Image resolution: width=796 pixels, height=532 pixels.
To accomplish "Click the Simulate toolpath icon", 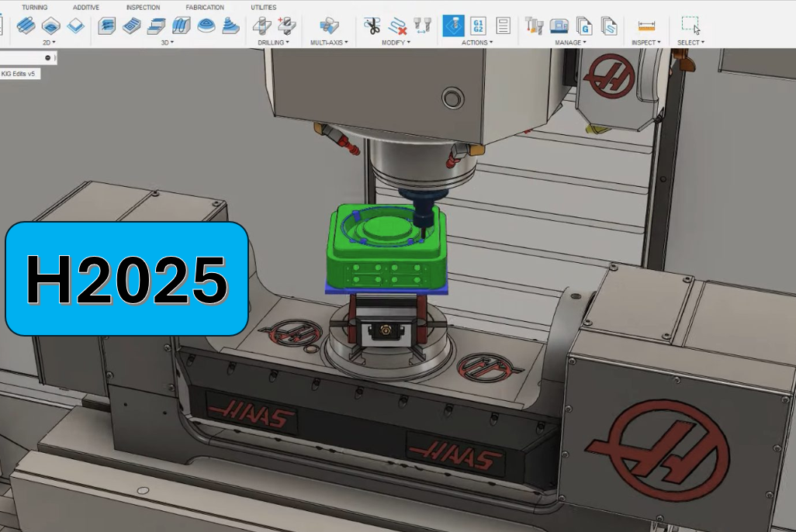I will pyautogui.click(x=454, y=26).
